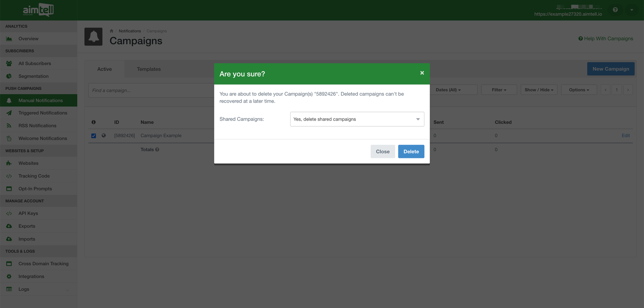Screen dimensions: 644x308
Task: Open Triggered Notifications in sidebar
Action: click(43, 113)
